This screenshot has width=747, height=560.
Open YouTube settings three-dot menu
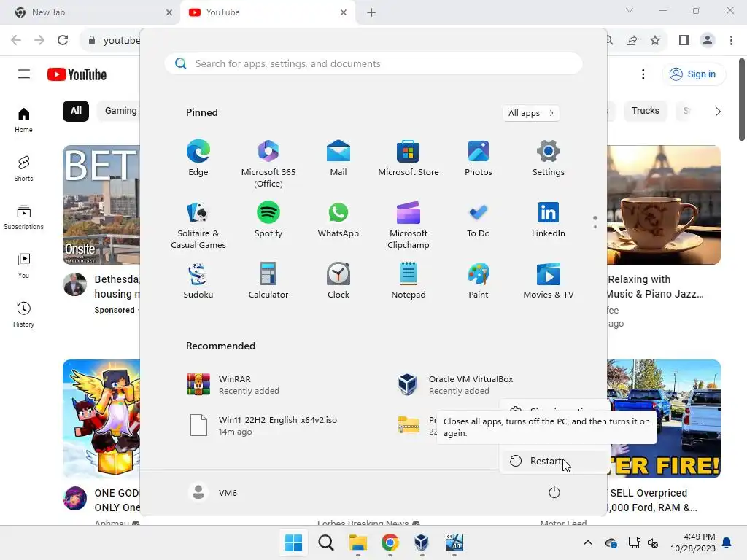(643, 74)
